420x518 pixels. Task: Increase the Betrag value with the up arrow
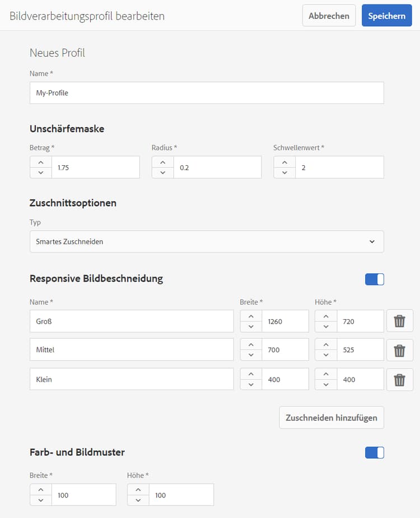40,162
